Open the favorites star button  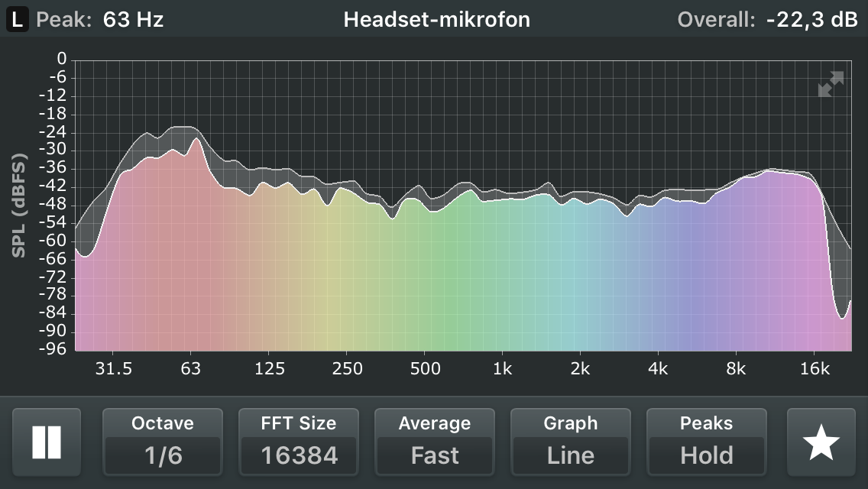point(821,442)
